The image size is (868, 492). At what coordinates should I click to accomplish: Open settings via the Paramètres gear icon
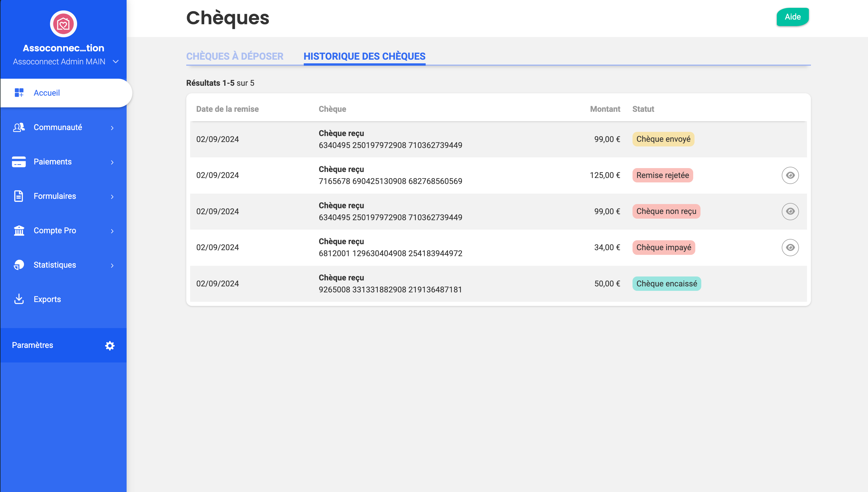[x=110, y=345]
